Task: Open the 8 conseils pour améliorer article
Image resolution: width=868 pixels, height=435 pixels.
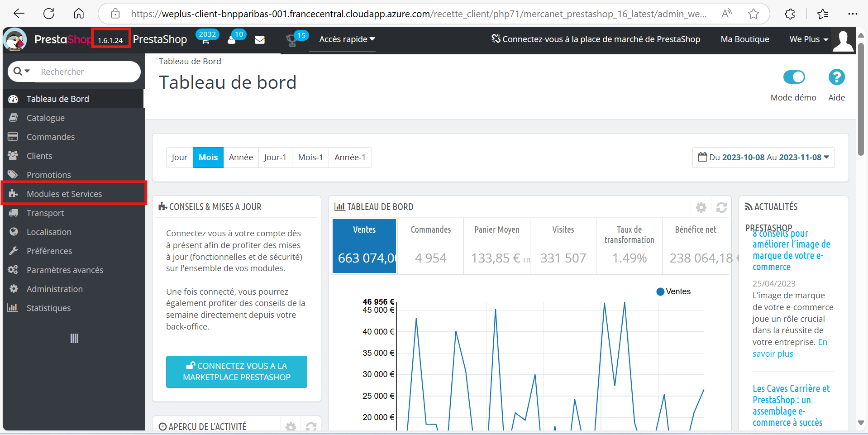Action: coord(792,250)
